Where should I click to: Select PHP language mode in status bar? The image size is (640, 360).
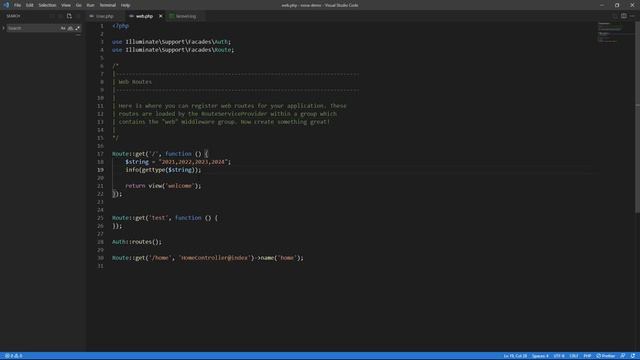click(587, 356)
